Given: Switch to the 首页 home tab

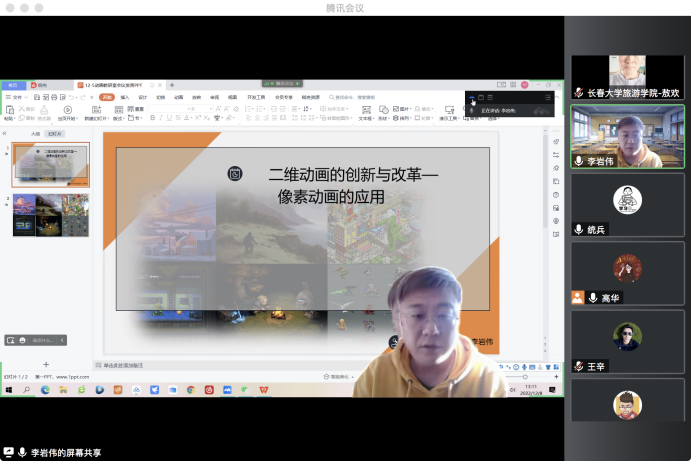Looking at the screenshot, I should [x=13, y=85].
